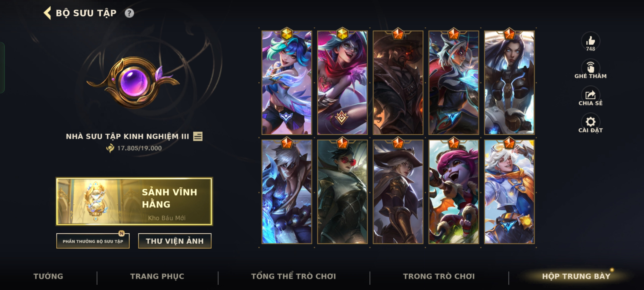Image resolution: width=644 pixels, height=290 pixels.
Task: Switch to the Trong Trò Chơi tab
Action: (x=439, y=276)
